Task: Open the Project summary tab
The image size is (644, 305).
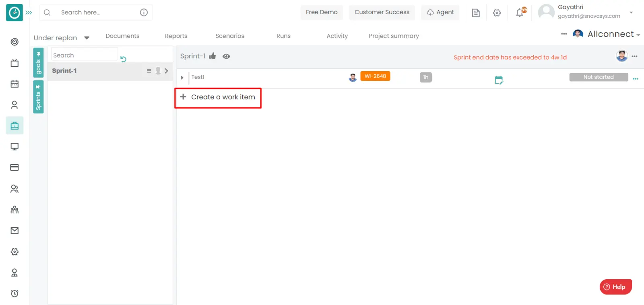Action: 394,36
